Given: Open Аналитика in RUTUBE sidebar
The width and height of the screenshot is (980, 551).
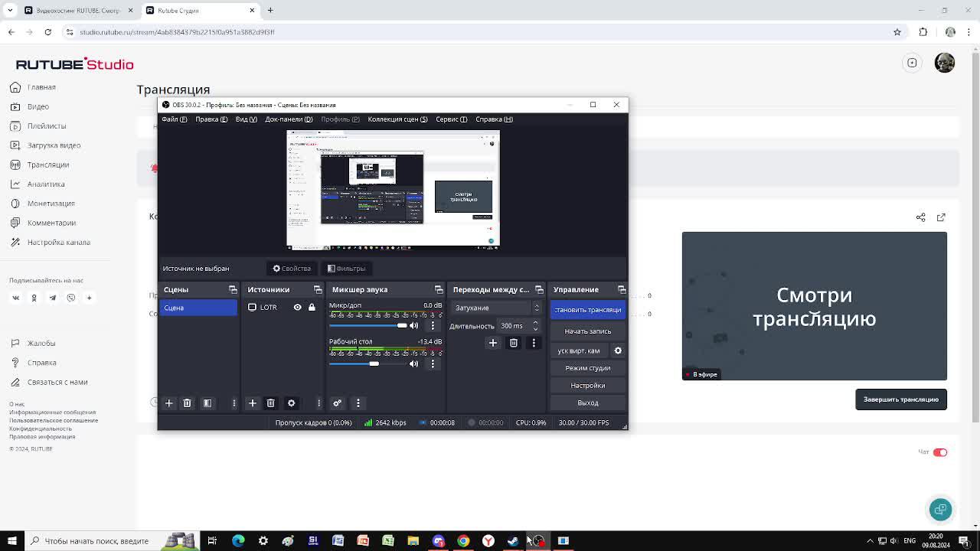Looking at the screenshot, I should click(x=46, y=184).
